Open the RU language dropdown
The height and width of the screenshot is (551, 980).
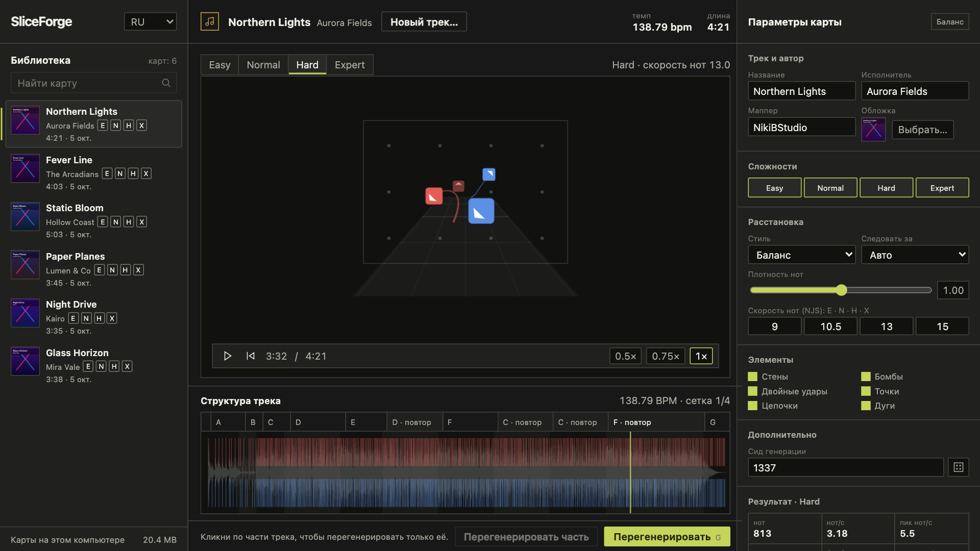tap(150, 21)
